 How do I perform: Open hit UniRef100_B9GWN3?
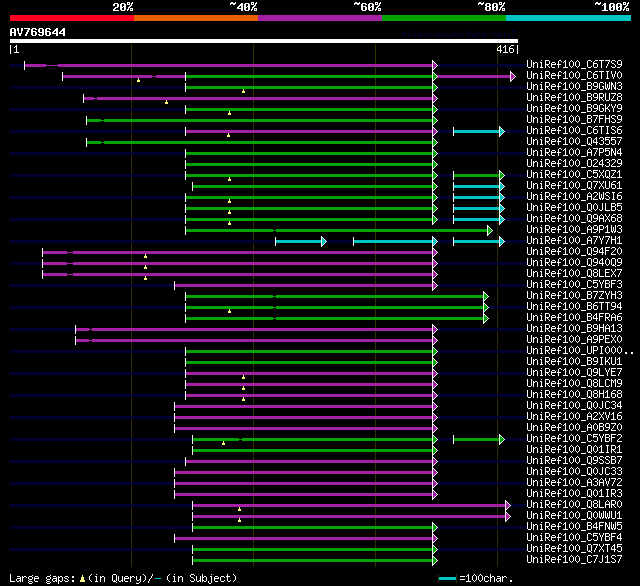pos(574,86)
